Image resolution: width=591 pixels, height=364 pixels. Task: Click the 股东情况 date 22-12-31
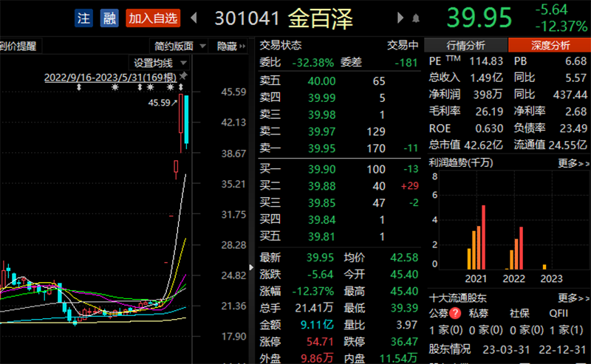point(562,350)
